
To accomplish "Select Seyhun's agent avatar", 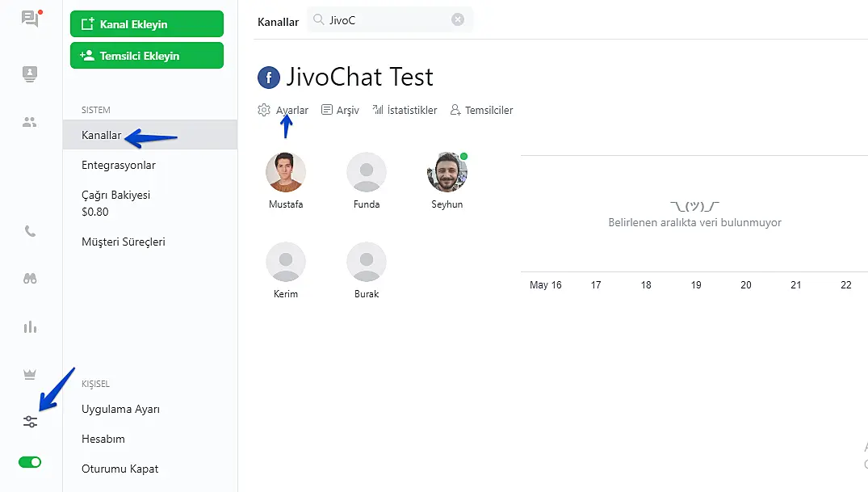I will 447,172.
